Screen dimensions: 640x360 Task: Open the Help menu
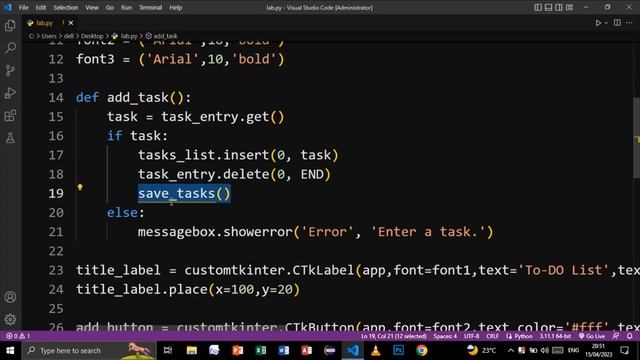click(x=176, y=7)
